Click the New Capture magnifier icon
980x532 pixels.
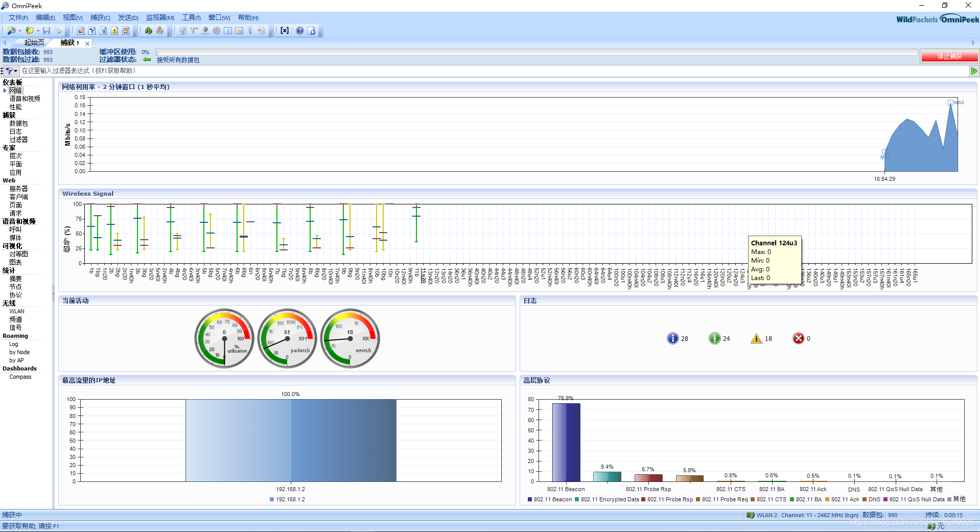pos(11,31)
